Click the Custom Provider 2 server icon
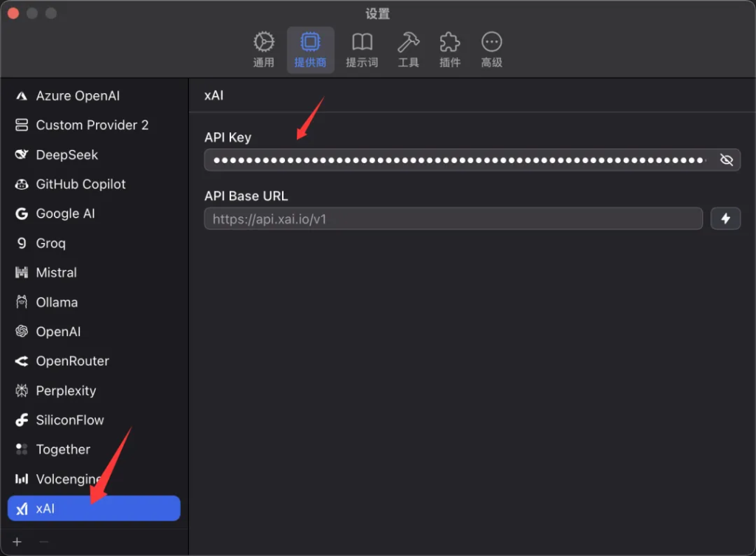 [x=21, y=126]
